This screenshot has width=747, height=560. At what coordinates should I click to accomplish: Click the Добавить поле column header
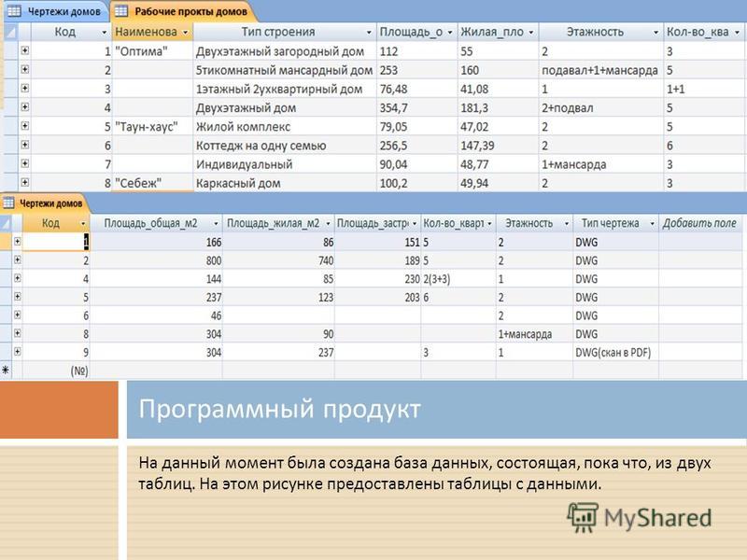click(x=699, y=223)
